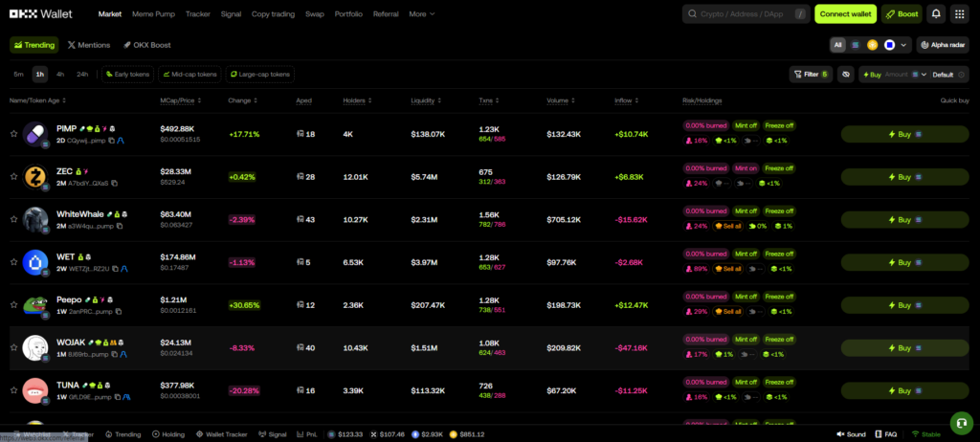Click the Connect wallet button
Viewport: 980px width, 442px height.
pos(845,14)
